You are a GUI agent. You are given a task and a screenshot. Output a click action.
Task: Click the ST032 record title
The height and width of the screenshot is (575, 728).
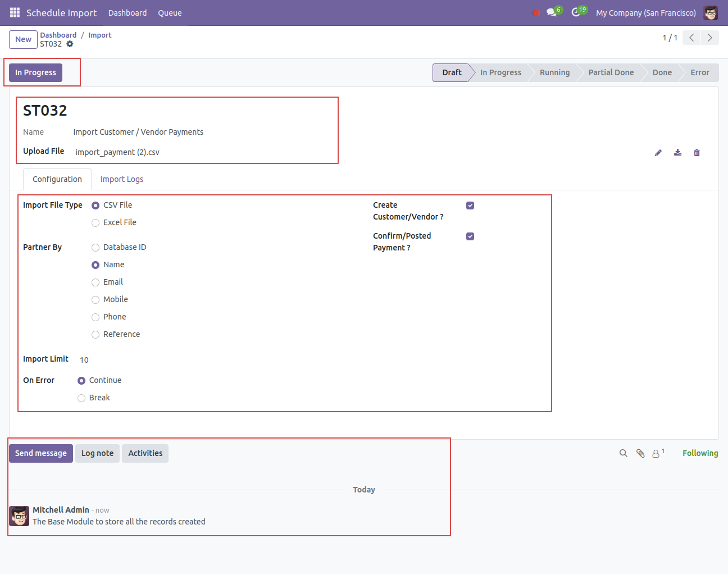[x=45, y=111]
